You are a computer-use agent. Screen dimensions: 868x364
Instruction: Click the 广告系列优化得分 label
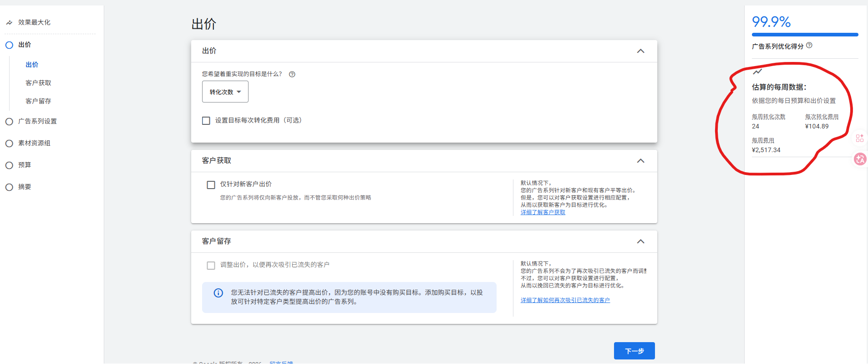[x=778, y=46]
